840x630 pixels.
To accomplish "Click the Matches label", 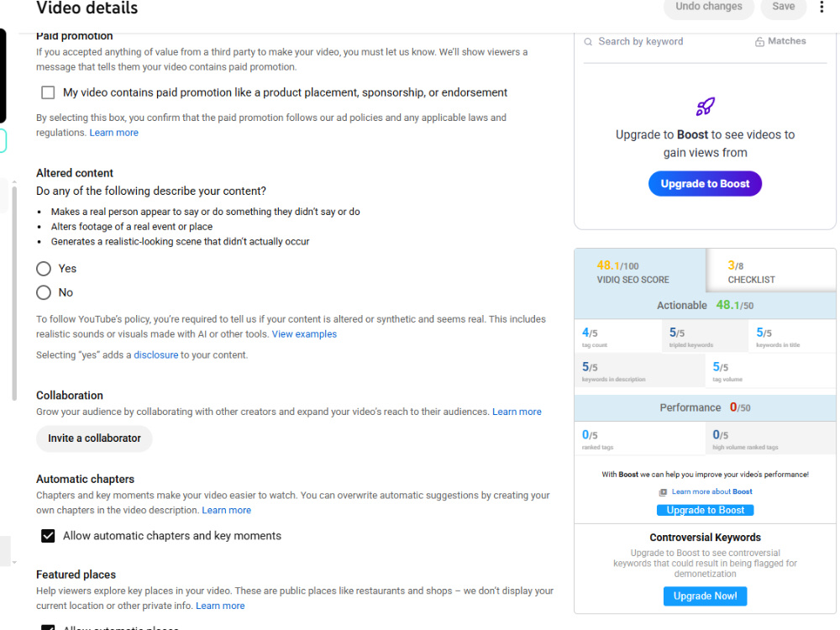I will 786,41.
